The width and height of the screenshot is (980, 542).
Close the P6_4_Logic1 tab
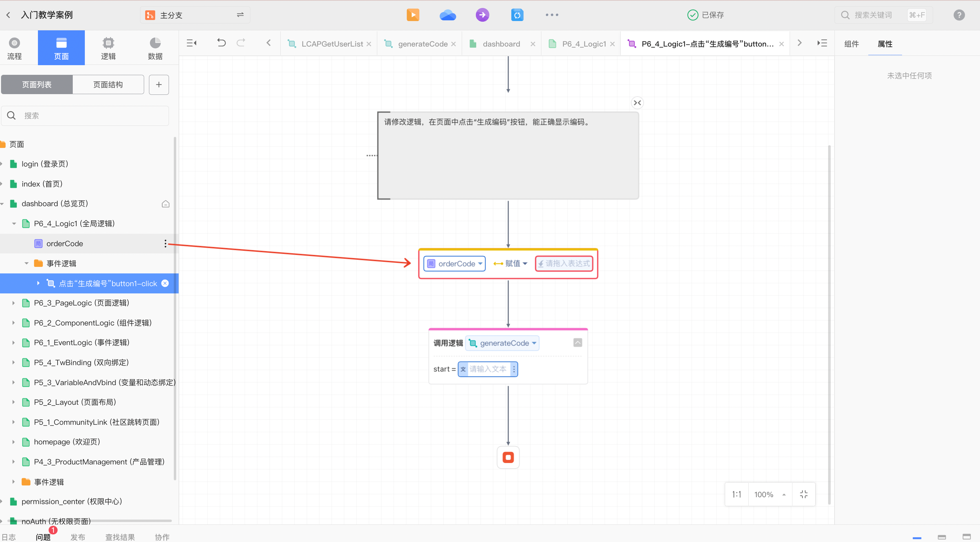(612, 44)
